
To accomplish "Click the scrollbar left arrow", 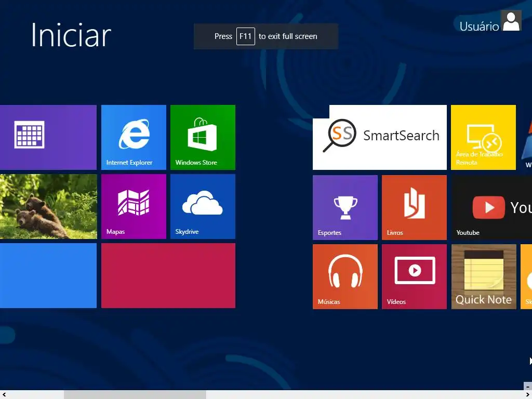I will coord(4,395).
